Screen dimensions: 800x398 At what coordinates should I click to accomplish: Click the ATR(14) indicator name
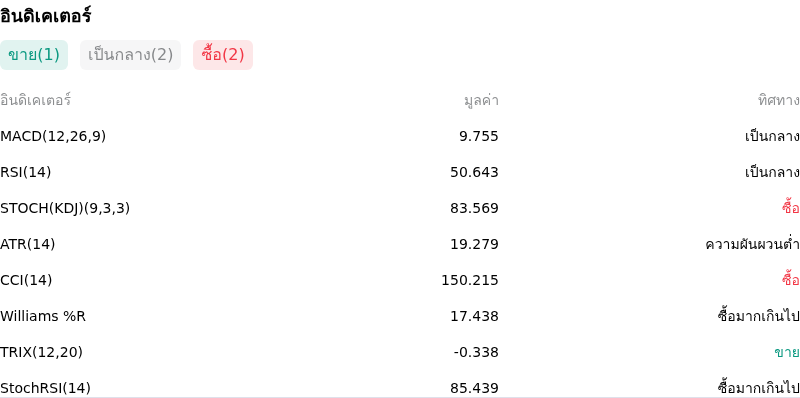28,244
